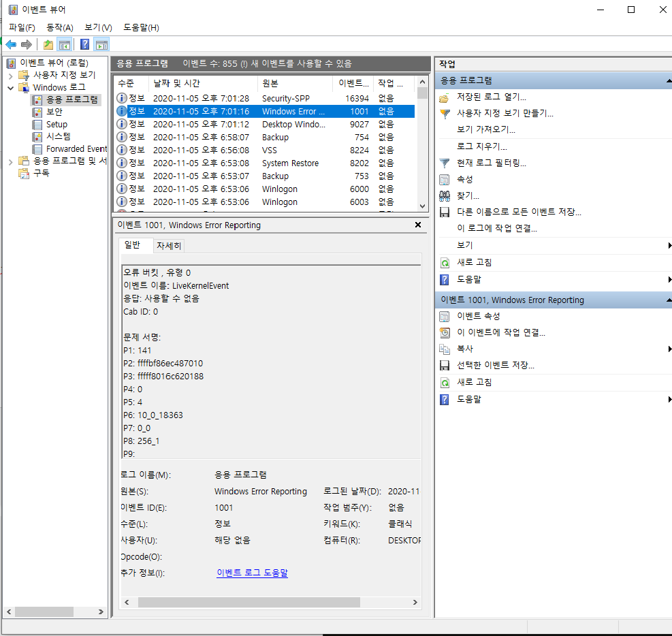This screenshot has width=672, height=636.
Task: Click the 이벤트 로그 도움말 link
Action: tap(252, 573)
